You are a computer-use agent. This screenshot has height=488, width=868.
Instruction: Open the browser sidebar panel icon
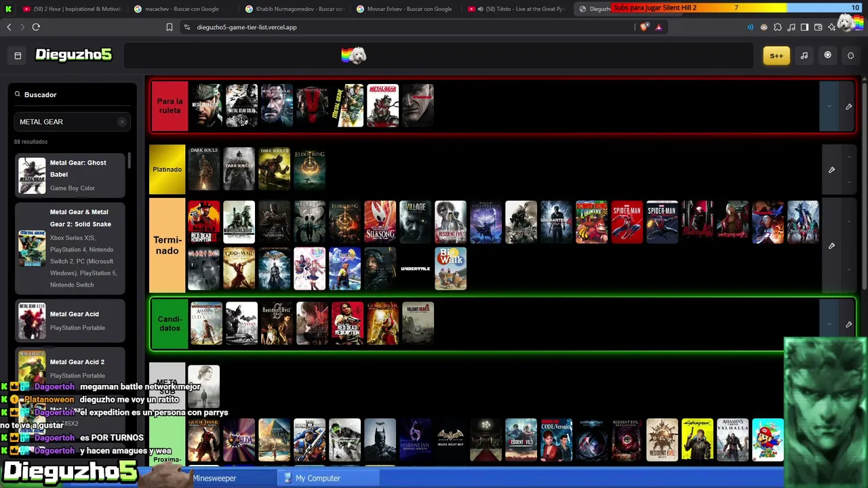[x=804, y=27]
